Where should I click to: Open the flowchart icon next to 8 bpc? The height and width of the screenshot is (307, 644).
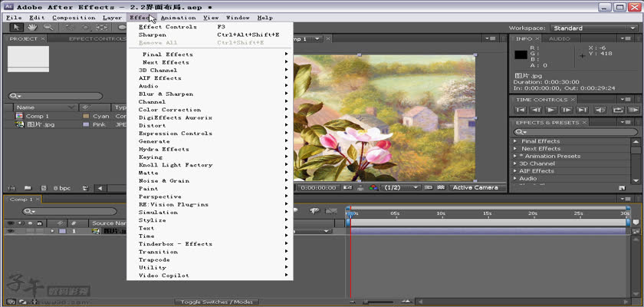point(85,188)
